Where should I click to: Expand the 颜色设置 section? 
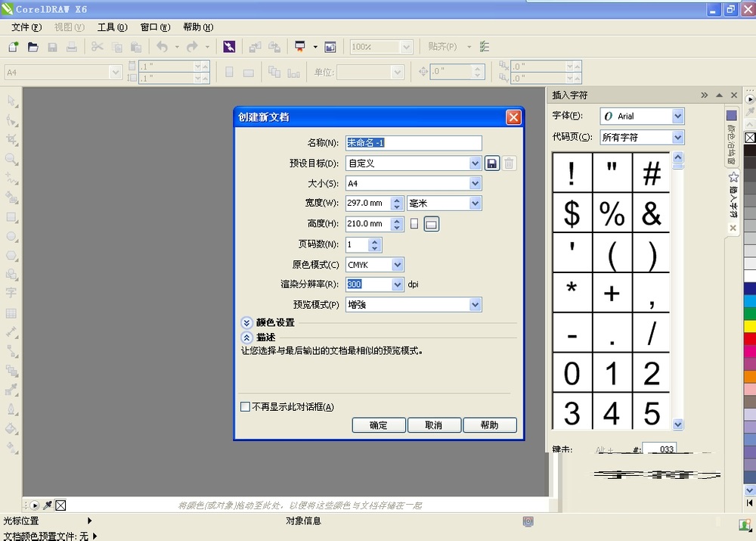[246, 322]
